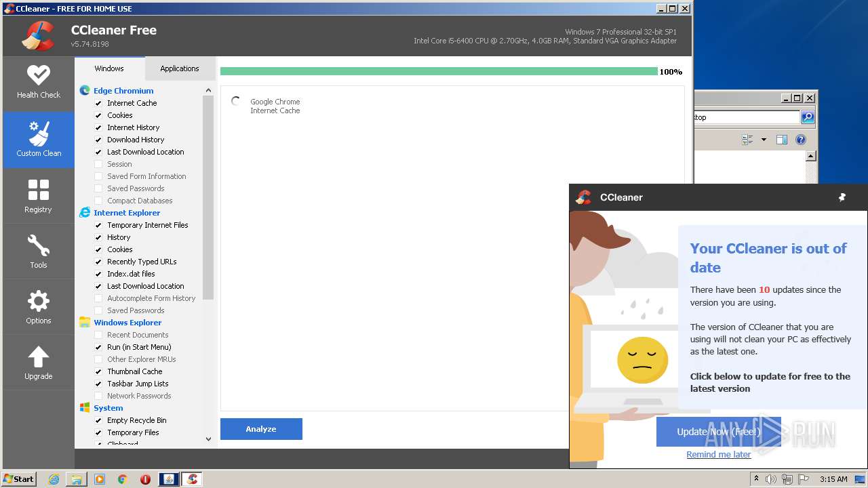Click the taskbar clock showing 3:15 AM
The width and height of the screenshot is (868, 488).
833,479
